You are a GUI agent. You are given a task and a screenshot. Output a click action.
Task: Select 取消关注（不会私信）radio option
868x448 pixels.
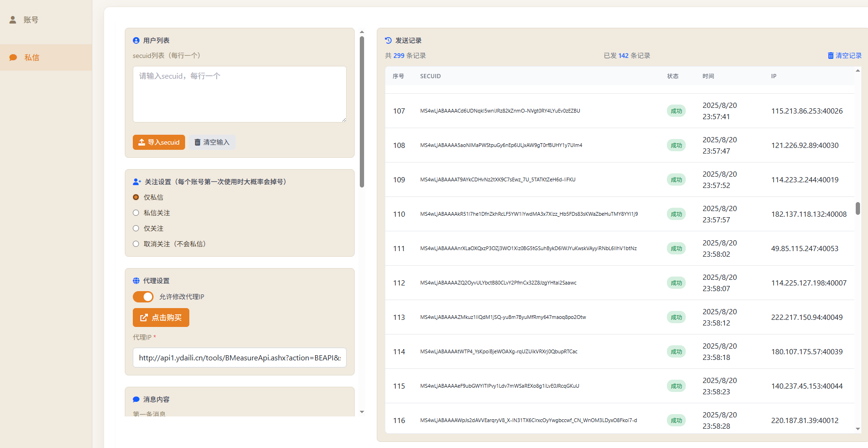[136, 244]
